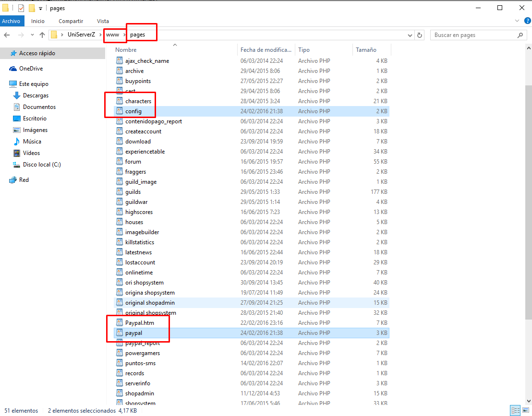Screen dimensions: 532x416
Task: Select the createaccount file icon
Action: (120, 131)
